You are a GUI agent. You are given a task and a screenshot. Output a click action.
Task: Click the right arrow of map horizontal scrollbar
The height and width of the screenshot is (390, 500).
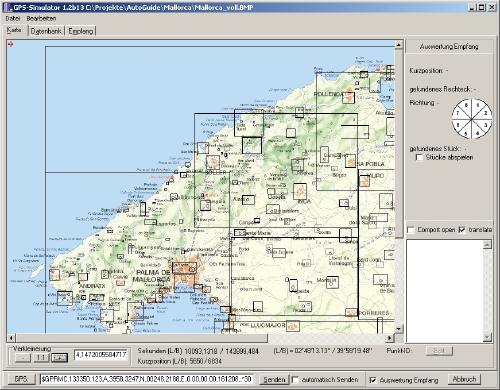[x=389, y=338]
